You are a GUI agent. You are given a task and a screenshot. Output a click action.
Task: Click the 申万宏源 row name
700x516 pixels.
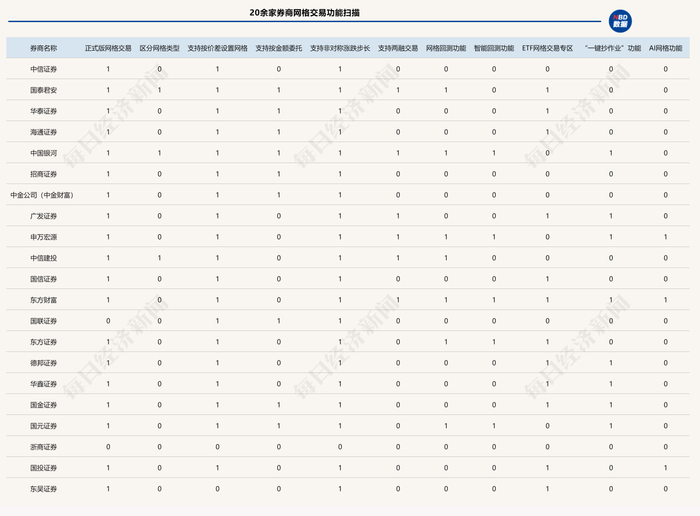[x=43, y=237]
